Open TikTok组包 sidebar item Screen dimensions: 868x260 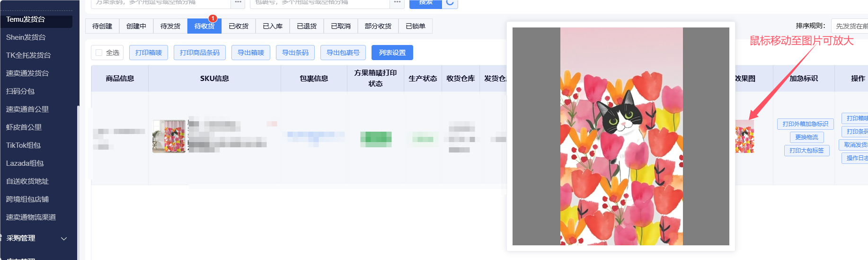click(23, 145)
